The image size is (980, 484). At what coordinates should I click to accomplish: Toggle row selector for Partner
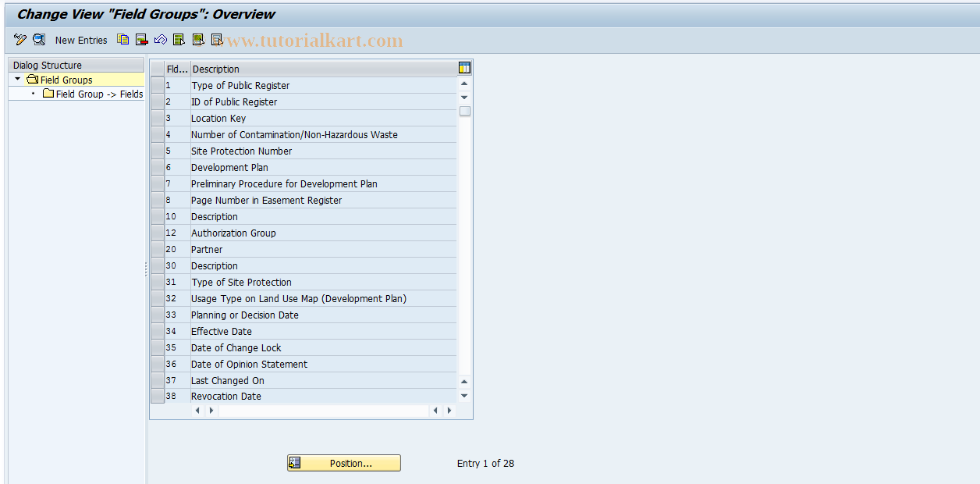[x=158, y=249]
